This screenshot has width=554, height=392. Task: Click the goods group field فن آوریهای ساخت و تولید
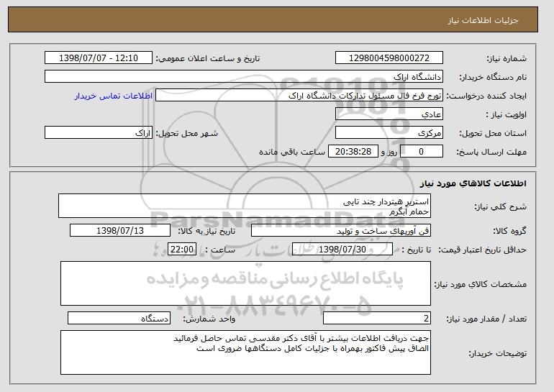[x=341, y=231]
